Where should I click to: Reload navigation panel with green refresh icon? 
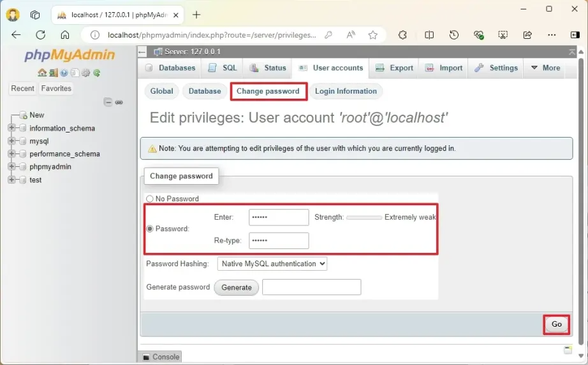point(97,73)
